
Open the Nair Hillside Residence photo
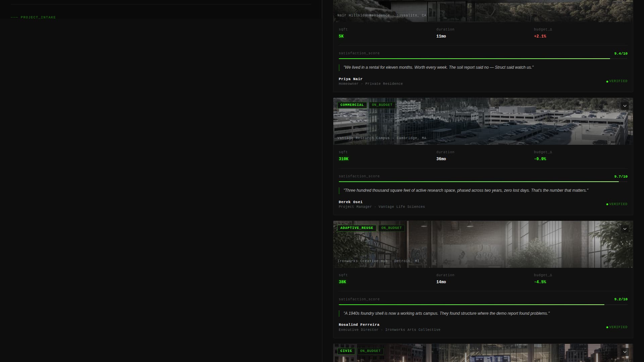click(483, 11)
